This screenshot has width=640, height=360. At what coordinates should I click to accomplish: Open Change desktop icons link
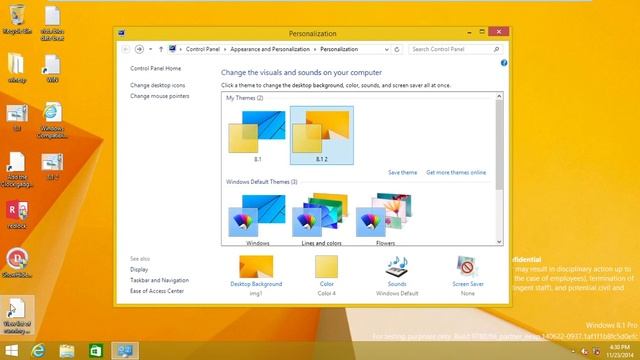point(158,85)
